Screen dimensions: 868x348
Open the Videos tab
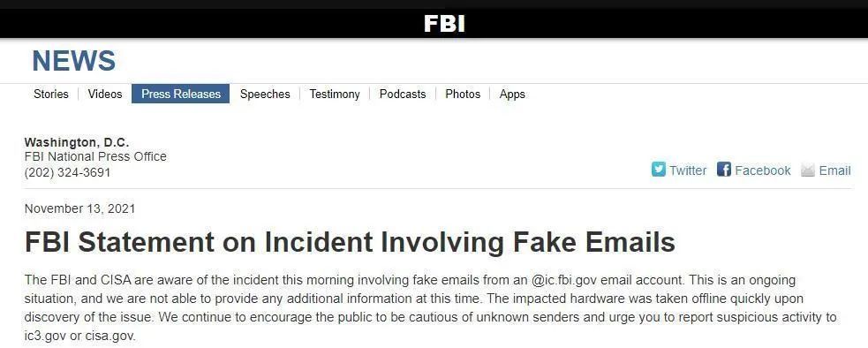point(105,94)
